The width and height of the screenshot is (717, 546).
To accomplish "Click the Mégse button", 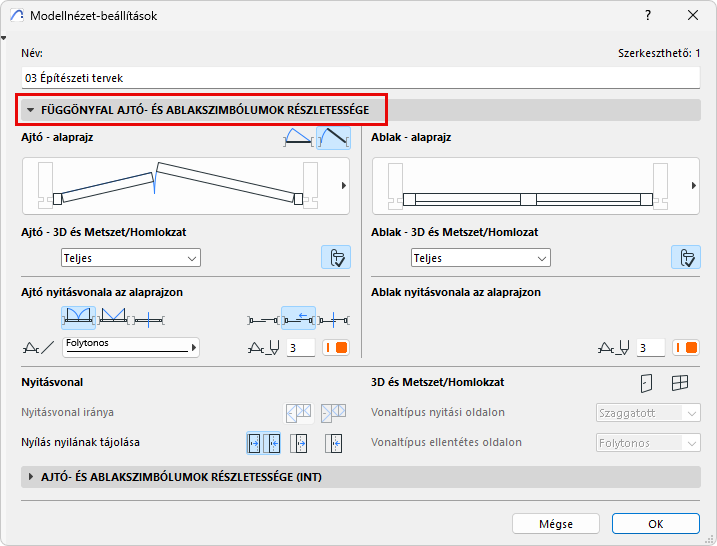I will pyautogui.click(x=556, y=524).
